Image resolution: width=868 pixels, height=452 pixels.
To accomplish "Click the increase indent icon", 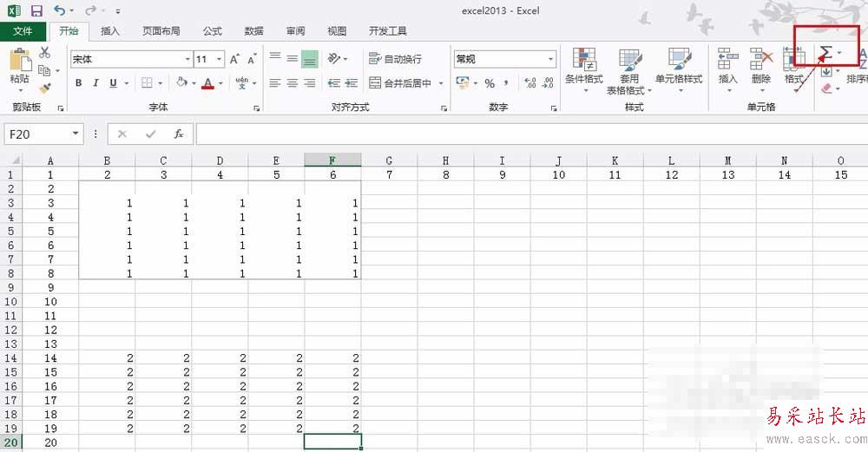I will click(x=352, y=83).
